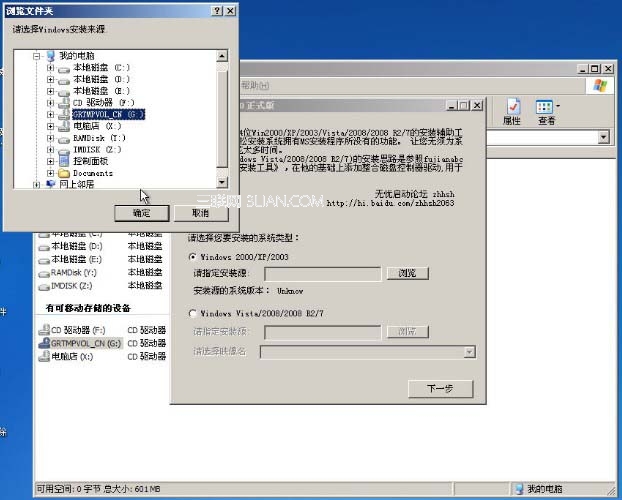Select 本地磁盘 (D:) drive icon in tree

63,81
